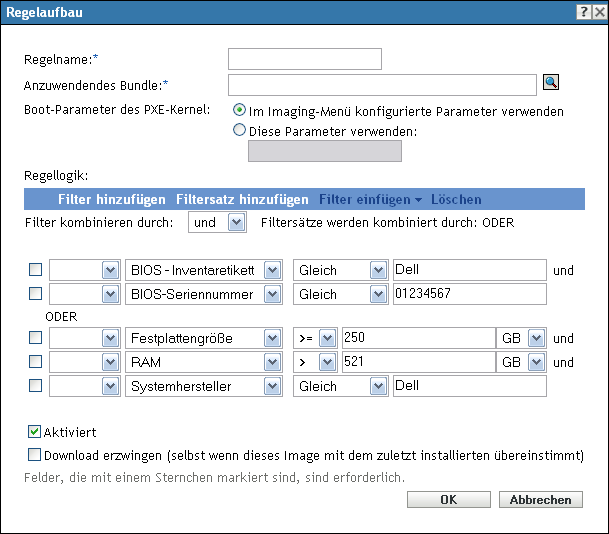Select the Systemhersteller filter row checkbox
Image resolution: width=609 pixels, height=534 pixels.
pyautogui.click(x=36, y=386)
